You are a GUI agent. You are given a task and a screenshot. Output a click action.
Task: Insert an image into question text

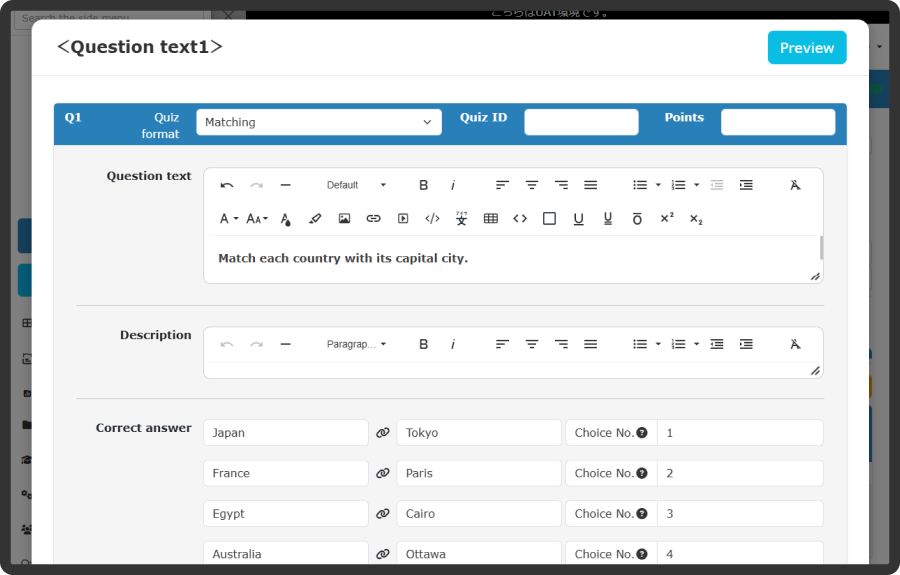(x=344, y=219)
